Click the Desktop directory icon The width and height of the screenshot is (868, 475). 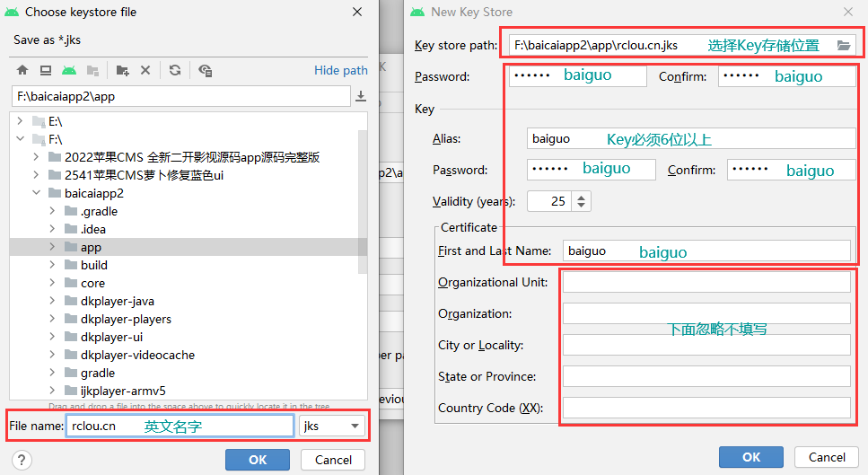[x=45, y=70]
